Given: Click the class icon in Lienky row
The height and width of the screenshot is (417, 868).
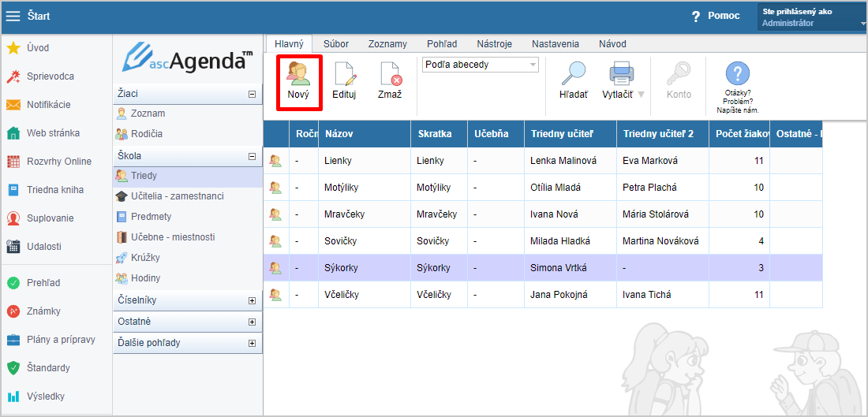Looking at the screenshot, I should click(x=275, y=161).
